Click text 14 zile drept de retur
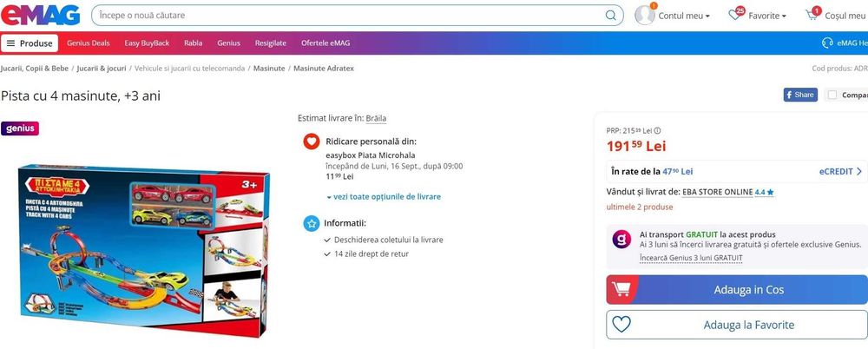Viewport: 868px width, 349px height. click(372, 254)
